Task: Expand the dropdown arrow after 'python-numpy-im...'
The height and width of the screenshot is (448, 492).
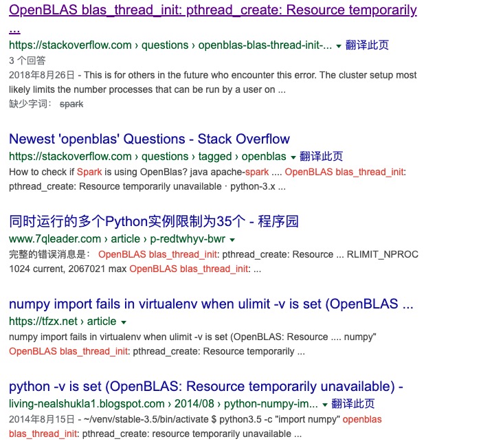Action: pos(325,405)
